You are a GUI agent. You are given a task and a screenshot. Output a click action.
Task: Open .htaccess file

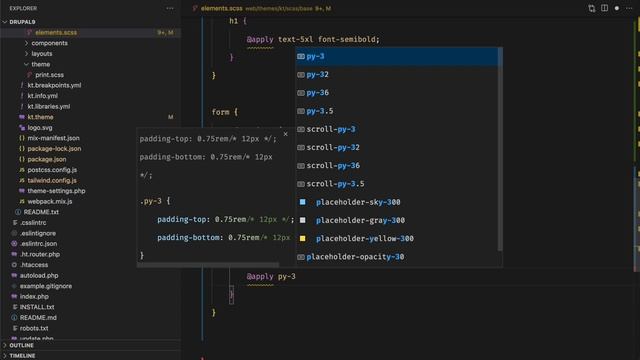tap(33, 265)
